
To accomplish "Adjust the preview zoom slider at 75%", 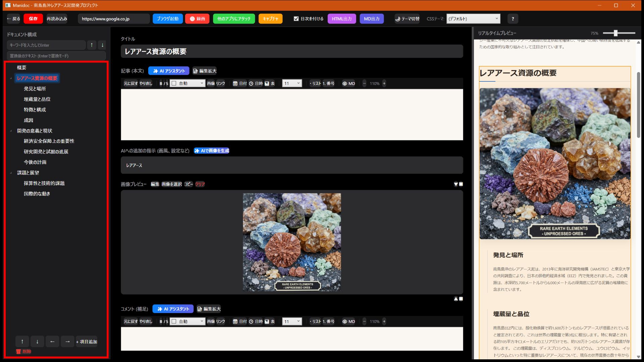I will [615, 33].
